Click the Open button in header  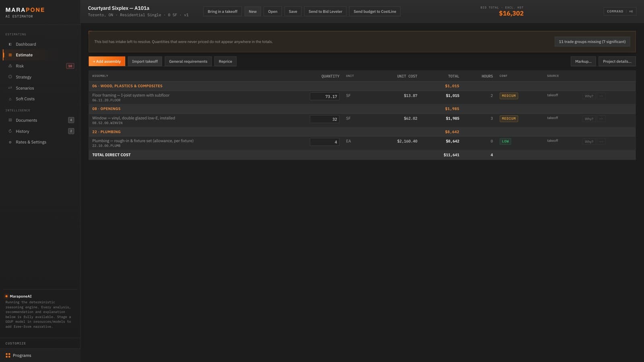[272, 11]
